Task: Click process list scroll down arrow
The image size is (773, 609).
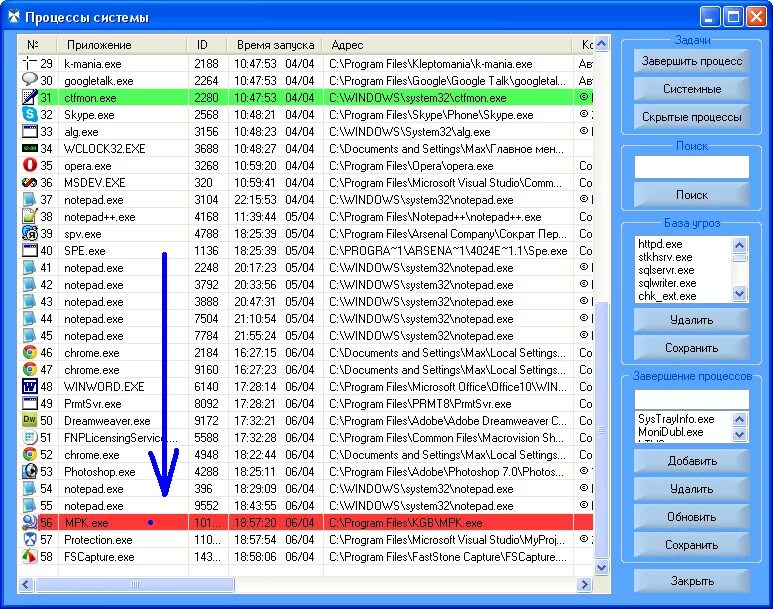Action: click(601, 568)
